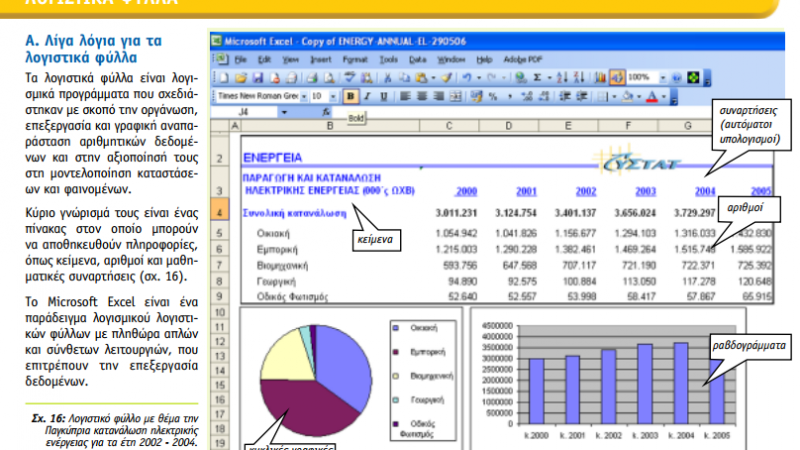Align text right in the cell
This screenshot has width=800, height=450.
click(x=439, y=96)
